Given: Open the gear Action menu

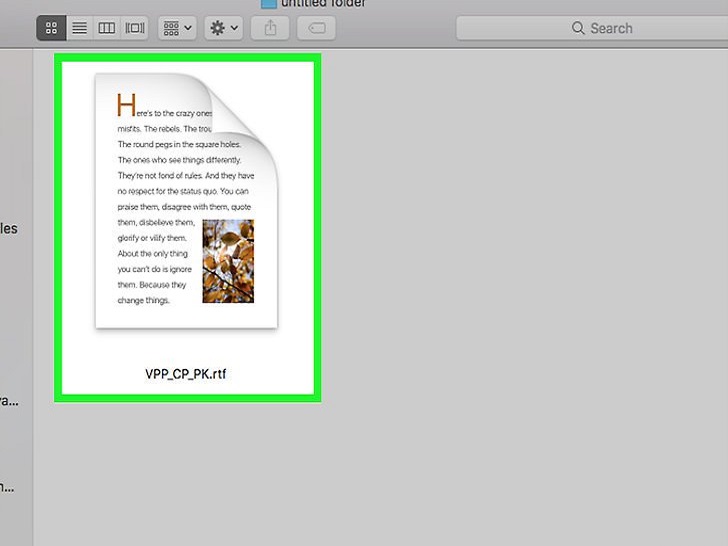Looking at the screenshot, I should point(222,28).
